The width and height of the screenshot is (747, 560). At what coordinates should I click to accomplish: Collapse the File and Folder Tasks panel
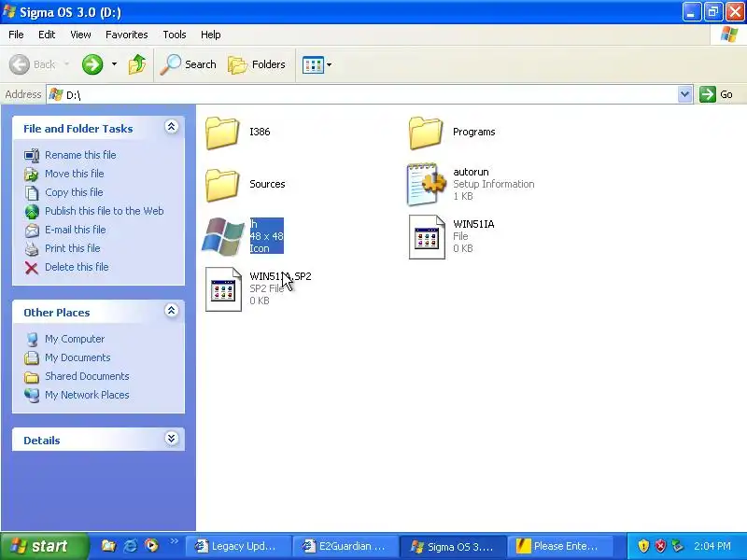(172, 127)
